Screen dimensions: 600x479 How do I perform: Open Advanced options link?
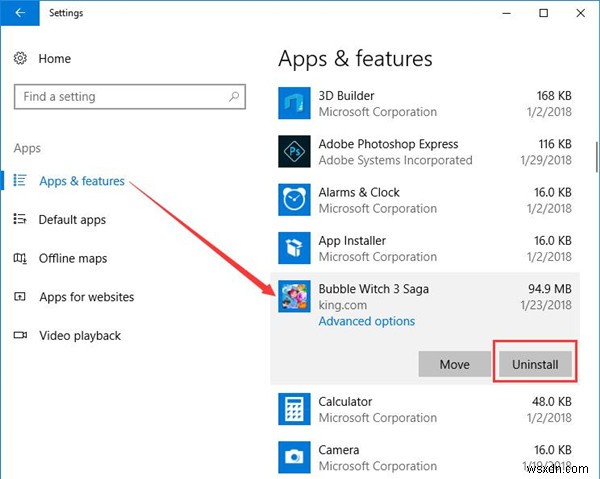pos(367,321)
